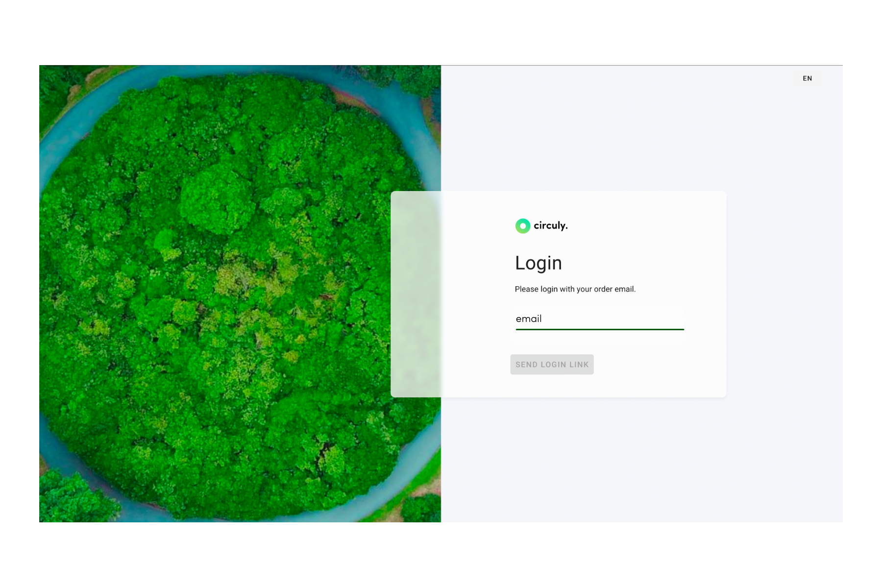Click "Please login with your order email." text
The height and width of the screenshot is (588, 882).
[575, 289]
